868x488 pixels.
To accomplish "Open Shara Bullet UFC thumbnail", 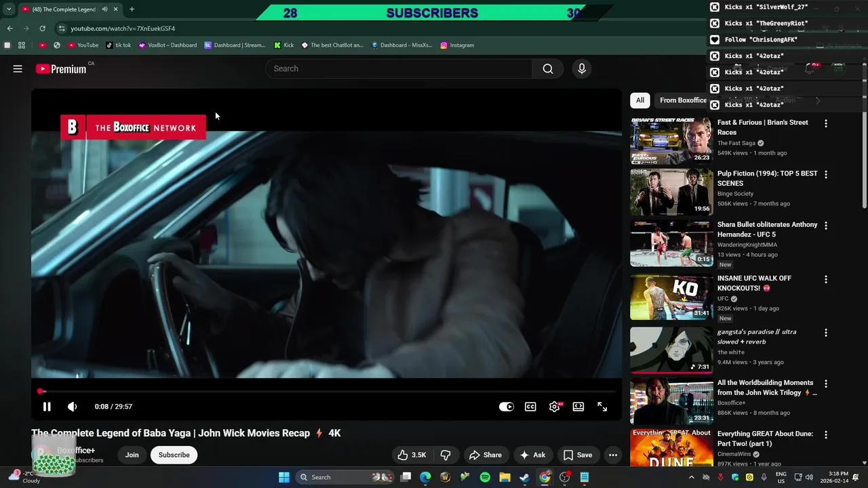I will coord(671,243).
